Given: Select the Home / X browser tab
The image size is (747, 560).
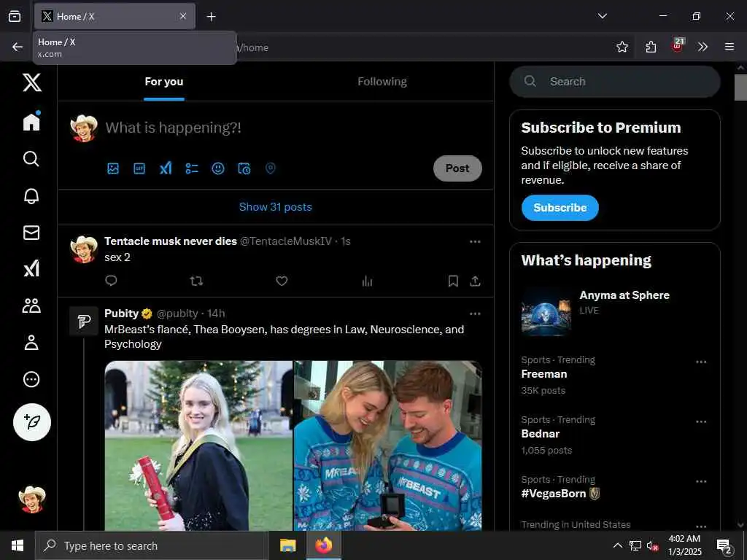Looking at the screenshot, I should point(115,17).
